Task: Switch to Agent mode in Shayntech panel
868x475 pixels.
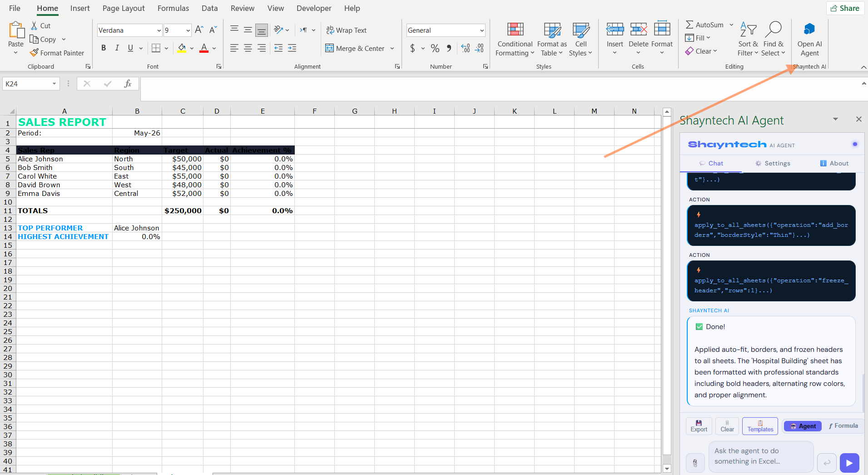Action: [803, 426]
